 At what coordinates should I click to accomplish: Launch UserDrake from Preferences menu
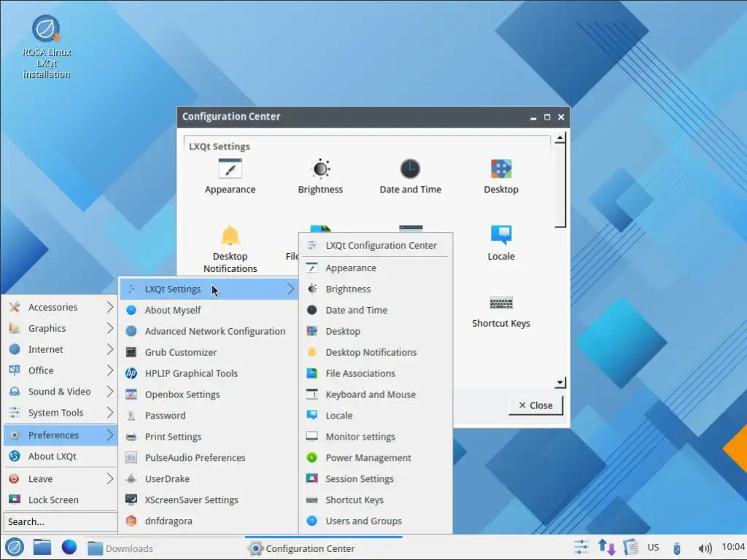point(209,478)
